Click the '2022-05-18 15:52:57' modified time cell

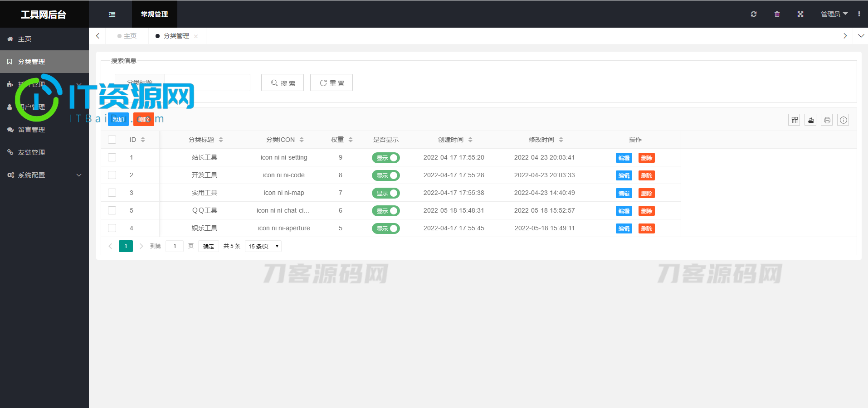tap(544, 210)
